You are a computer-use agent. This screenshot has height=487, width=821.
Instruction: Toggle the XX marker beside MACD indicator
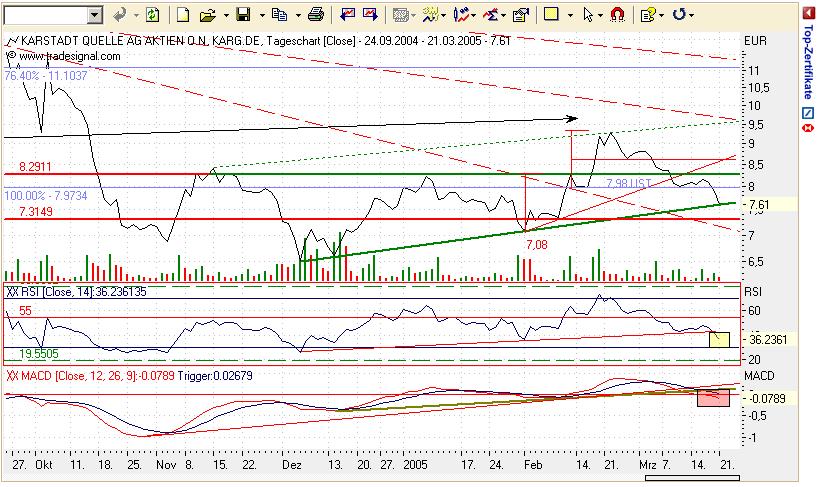coord(12,375)
